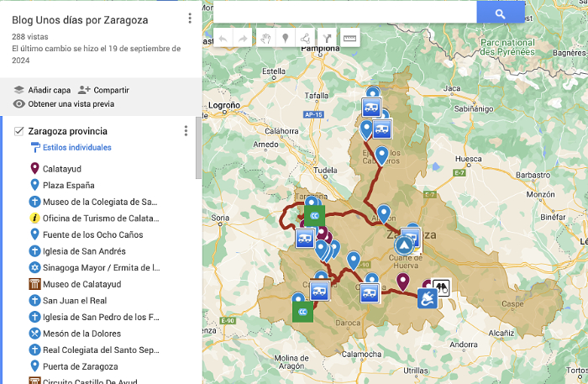The width and height of the screenshot is (588, 384).
Task: Click the purple pin marker south of Cuarte de Huerva
Action: [x=402, y=281]
